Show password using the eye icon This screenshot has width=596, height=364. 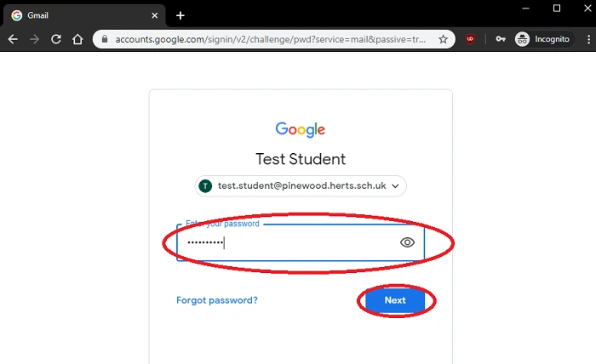pos(407,242)
